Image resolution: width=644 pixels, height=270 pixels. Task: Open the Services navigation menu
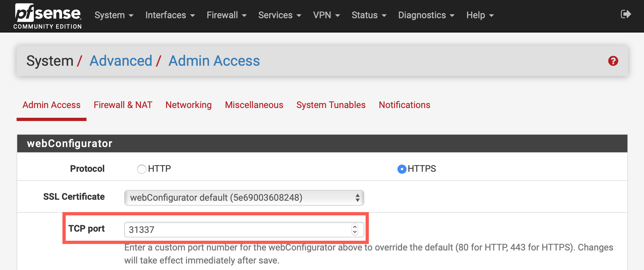coord(279,15)
